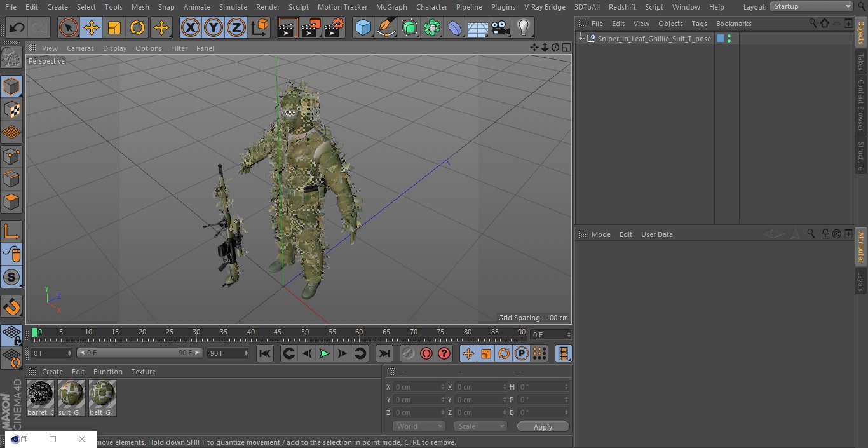The height and width of the screenshot is (448, 868).
Task: Render the current view with clapperboard icon
Action: point(288,28)
